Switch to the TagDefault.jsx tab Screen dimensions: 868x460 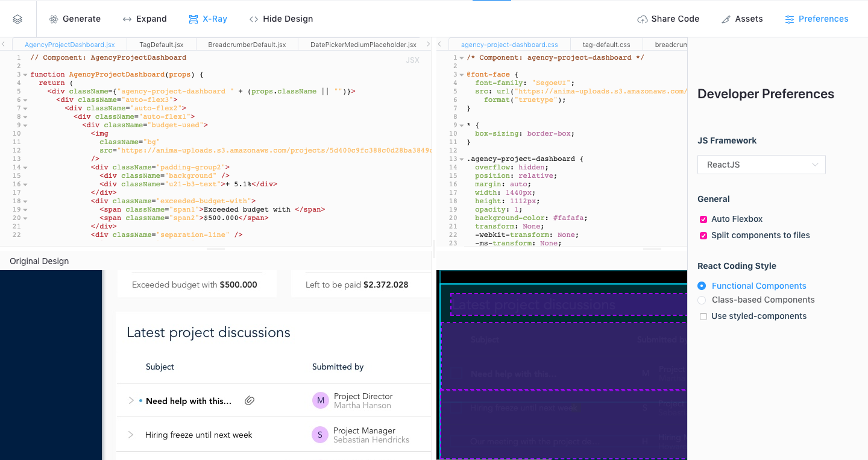click(x=160, y=44)
